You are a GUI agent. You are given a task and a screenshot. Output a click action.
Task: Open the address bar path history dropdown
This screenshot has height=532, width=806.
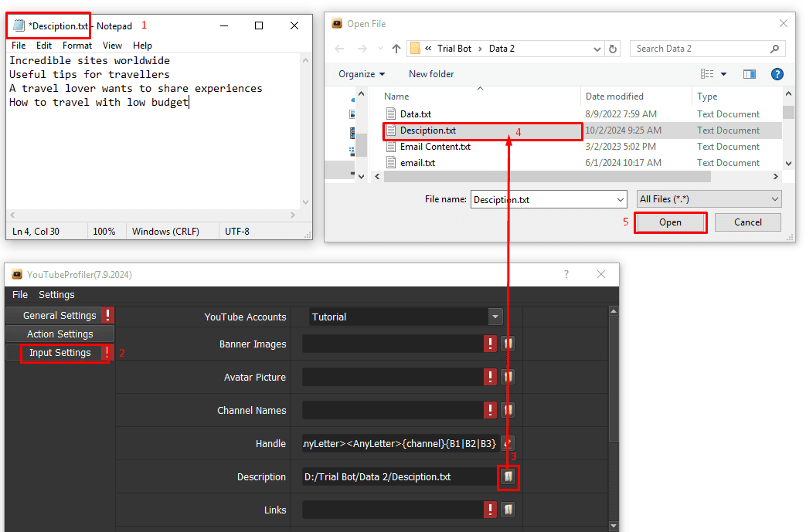tap(597, 49)
